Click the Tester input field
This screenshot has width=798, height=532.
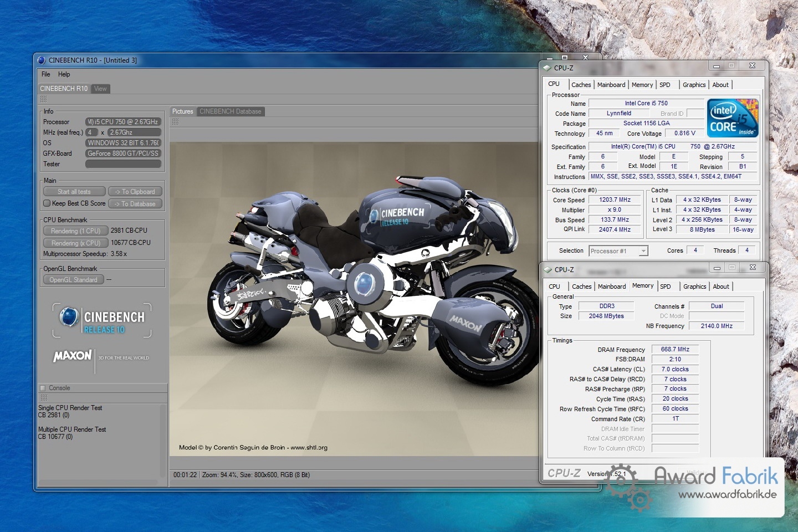tap(123, 164)
